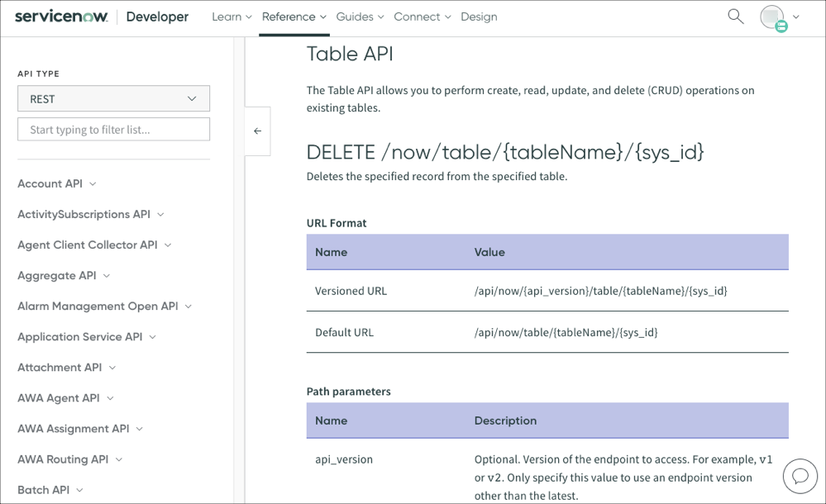Screen dimensions: 826x504
Task: Expand the Batch API section
Action: point(44,489)
